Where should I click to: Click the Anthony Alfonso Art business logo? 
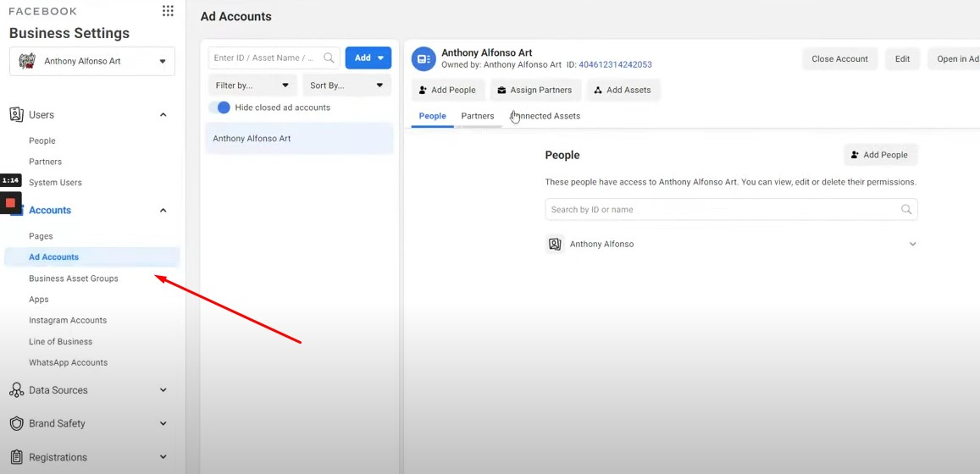point(27,61)
